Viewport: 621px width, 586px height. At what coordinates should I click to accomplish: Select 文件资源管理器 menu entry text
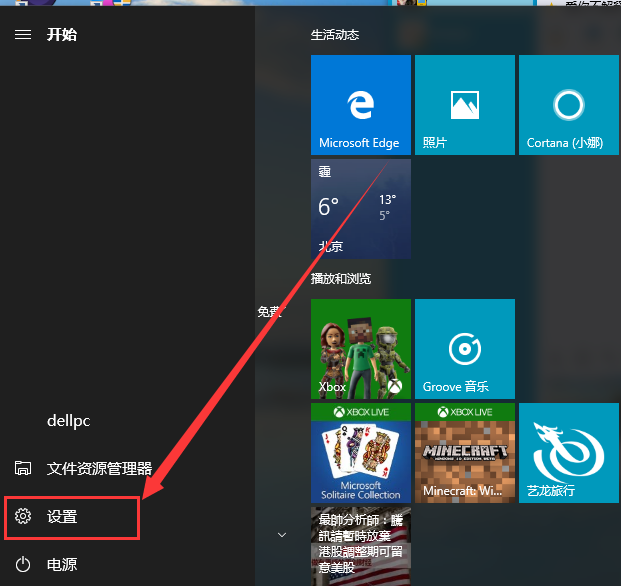click(99, 468)
